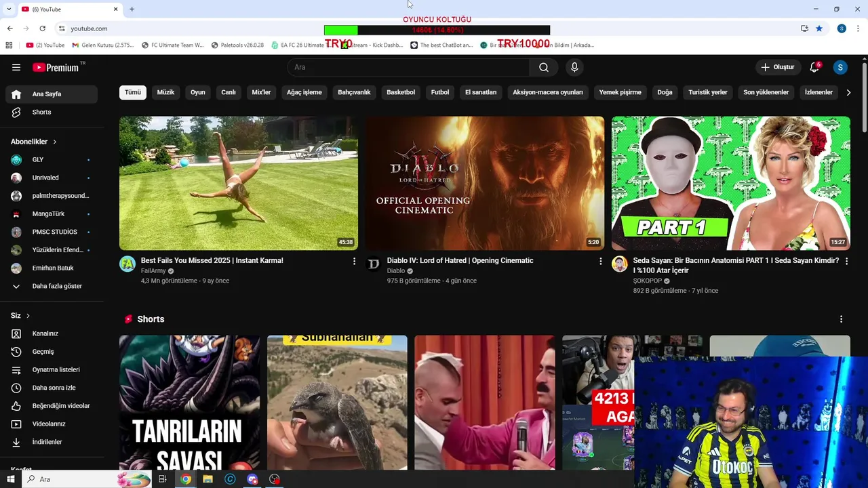868x488 pixels.
Task: Bookmark this page with the star icon
Action: pyautogui.click(x=819, y=28)
